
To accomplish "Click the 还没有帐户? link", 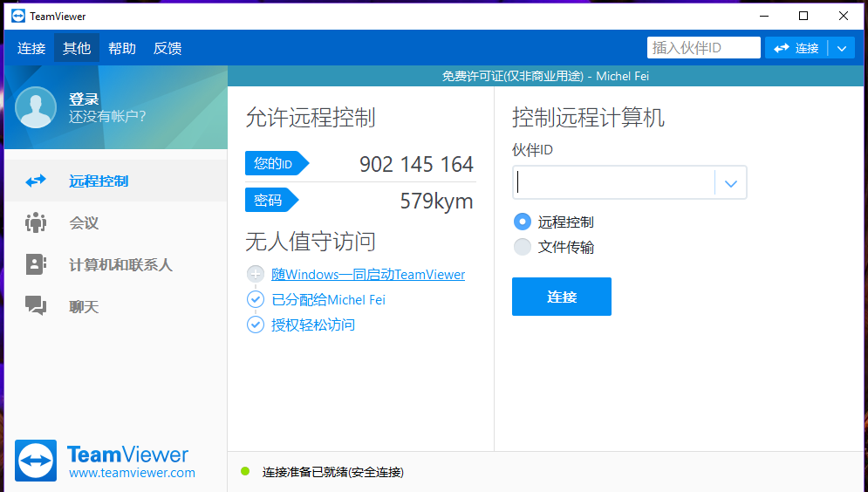I will [x=106, y=117].
